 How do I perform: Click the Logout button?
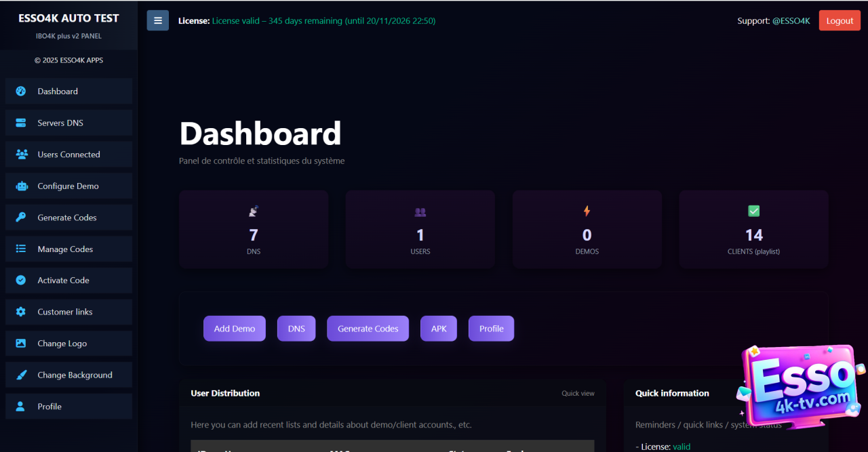[840, 20]
